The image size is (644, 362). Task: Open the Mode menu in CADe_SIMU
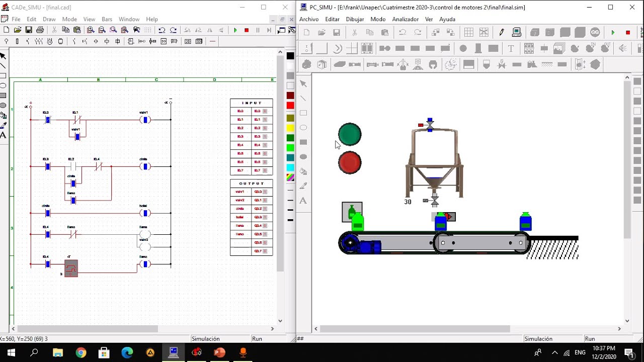coord(69,19)
